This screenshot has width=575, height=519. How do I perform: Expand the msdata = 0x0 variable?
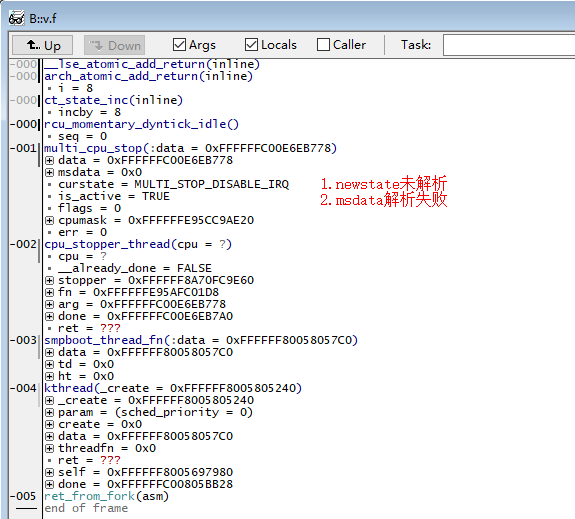coord(50,172)
